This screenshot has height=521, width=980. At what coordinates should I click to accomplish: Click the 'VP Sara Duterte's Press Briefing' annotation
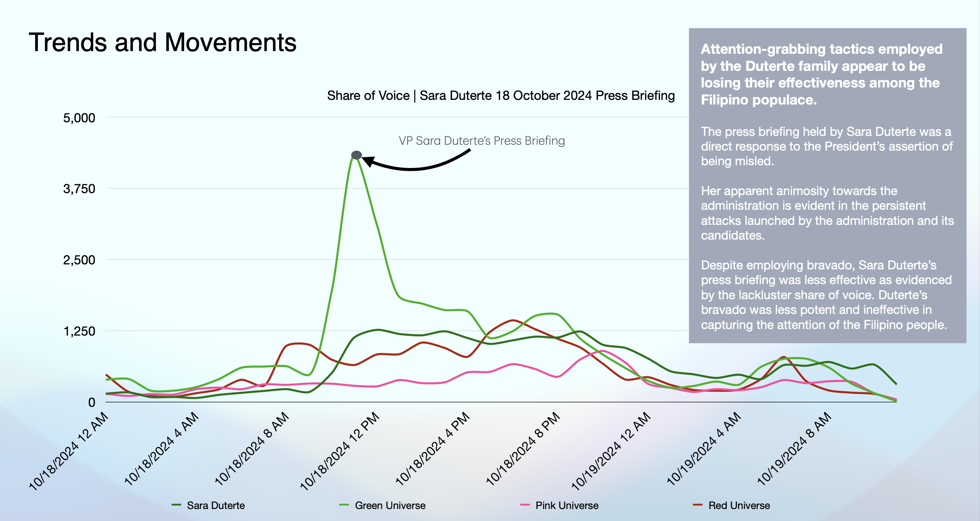pyautogui.click(x=482, y=141)
